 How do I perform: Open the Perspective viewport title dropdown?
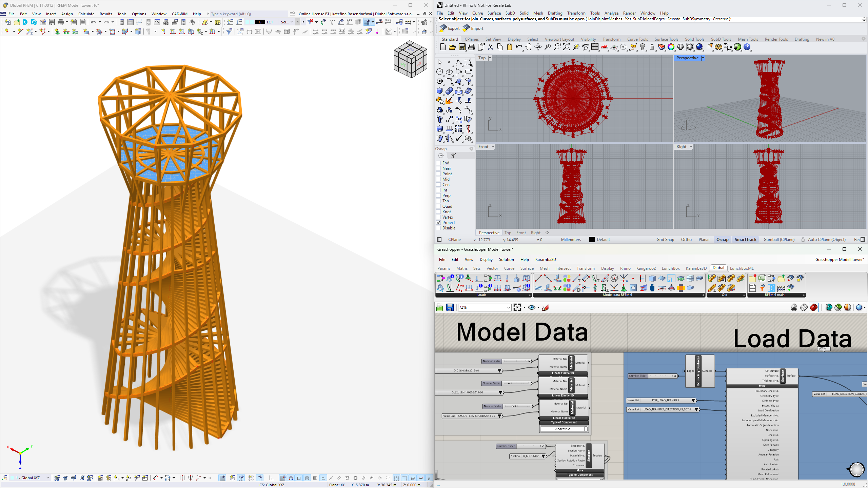(702, 58)
